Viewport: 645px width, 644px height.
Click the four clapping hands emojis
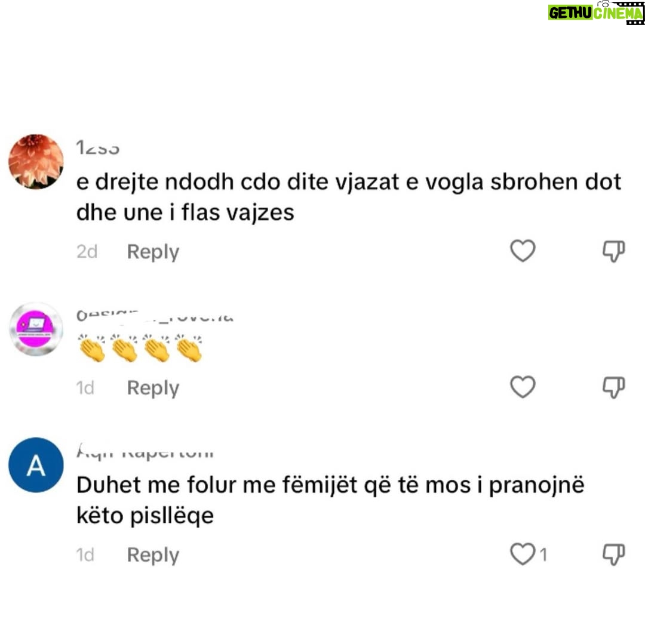(x=140, y=348)
